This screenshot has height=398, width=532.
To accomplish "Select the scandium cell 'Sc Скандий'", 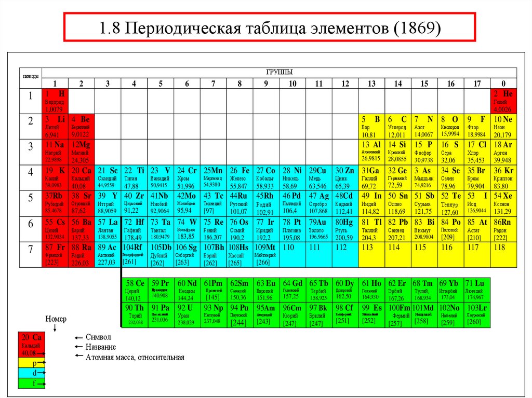I will [x=108, y=177].
